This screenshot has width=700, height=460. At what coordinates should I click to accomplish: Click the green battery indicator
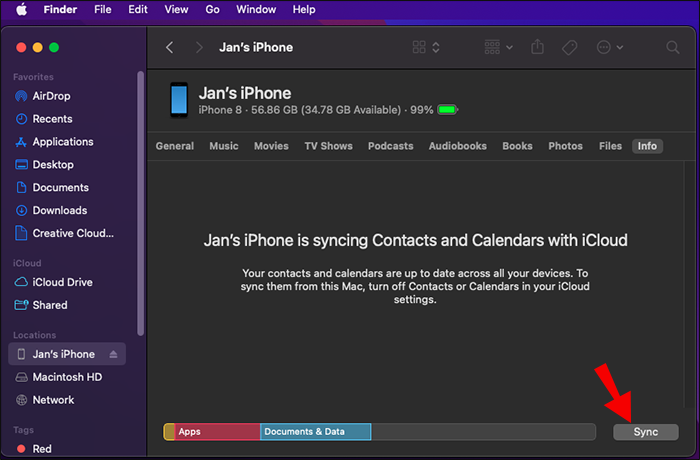447,110
